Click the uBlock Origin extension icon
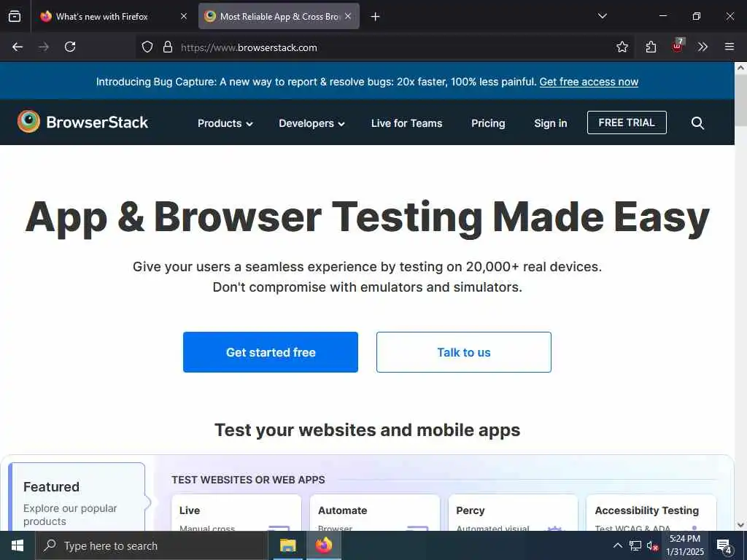 [x=678, y=46]
